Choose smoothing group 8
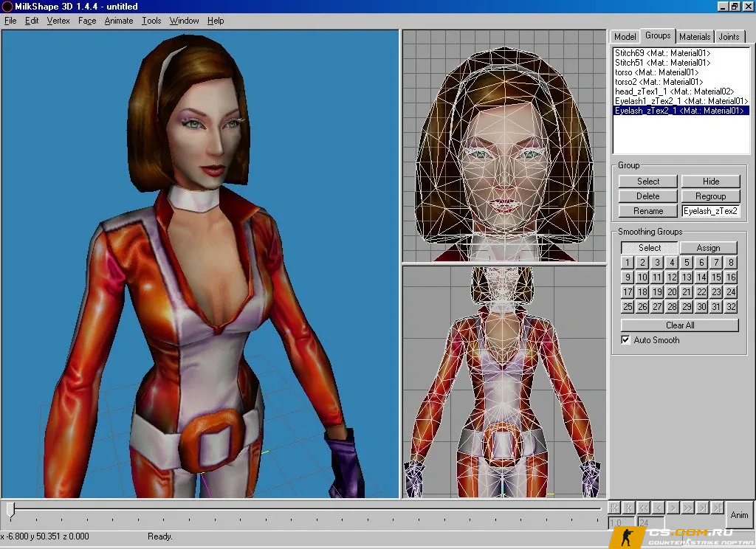 point(731,263)
